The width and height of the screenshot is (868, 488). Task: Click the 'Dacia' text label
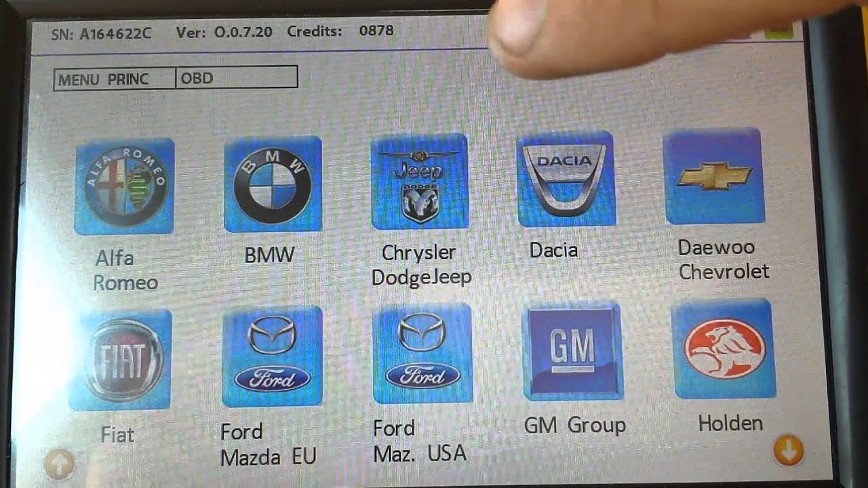553,250
